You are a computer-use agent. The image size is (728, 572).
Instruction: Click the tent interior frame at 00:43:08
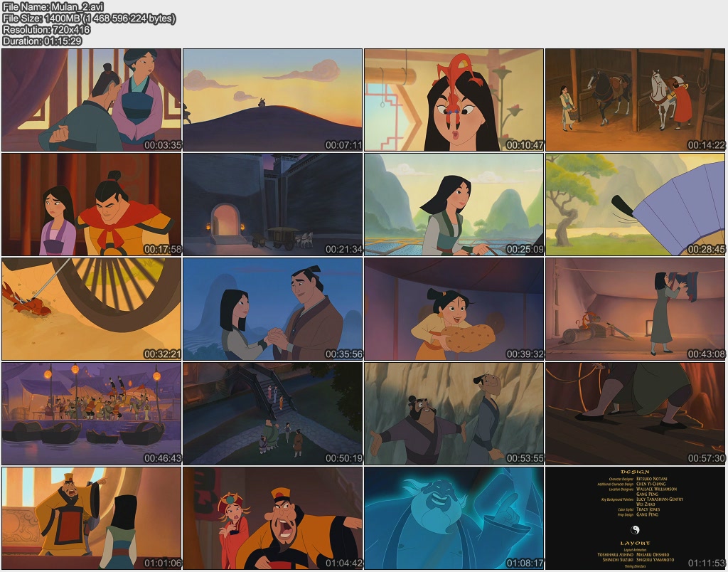636,309
